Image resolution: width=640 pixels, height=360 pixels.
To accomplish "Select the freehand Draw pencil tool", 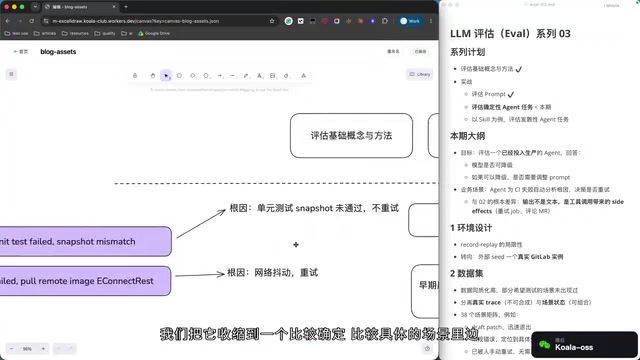I will (x=246, y=76).
